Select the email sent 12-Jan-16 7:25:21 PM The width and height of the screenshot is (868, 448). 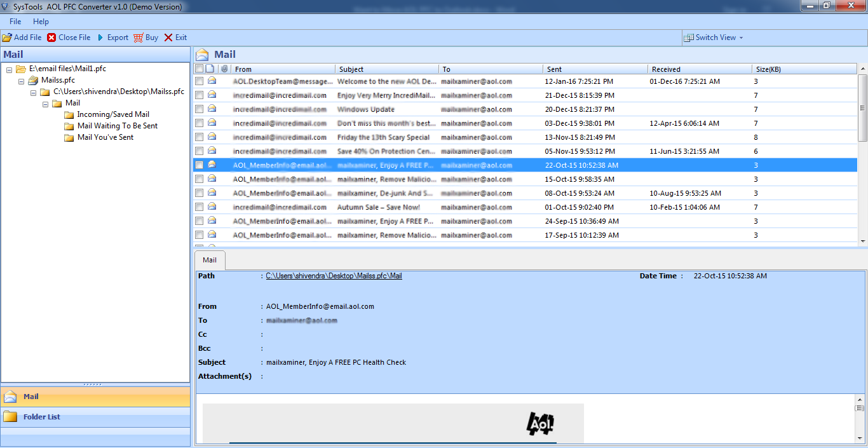[525, 81]
